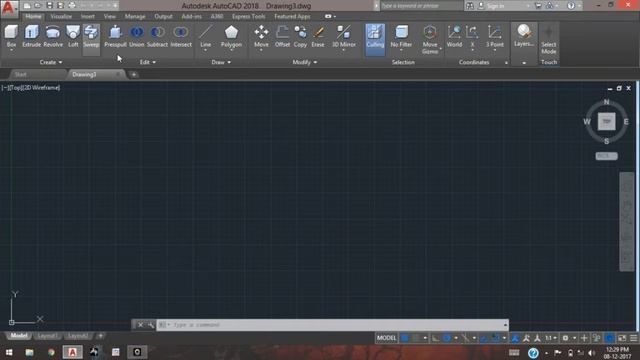This screenshot has width=640, height=360.
Task: Click the X axis UCS rotate tool
Action: 473,36
